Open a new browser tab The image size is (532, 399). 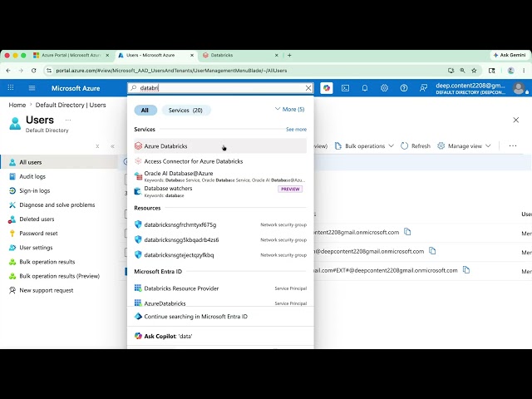pyautogui.click(x=289, y=55)
